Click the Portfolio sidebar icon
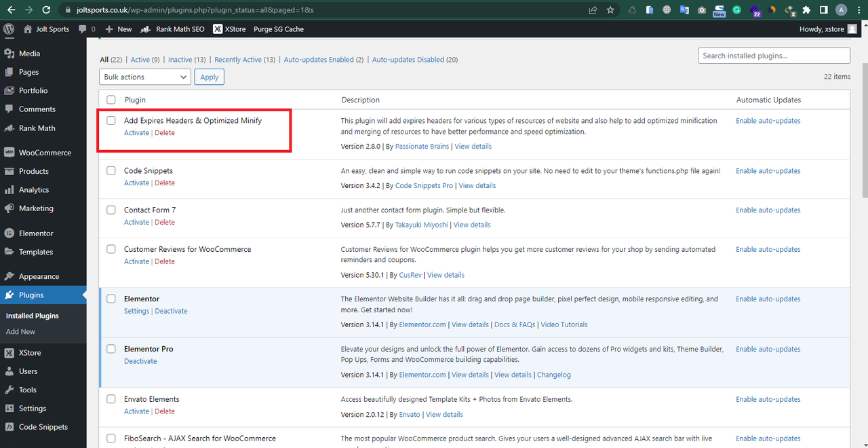Viewport: 868px width, 448px height. (x=9, y=90)
